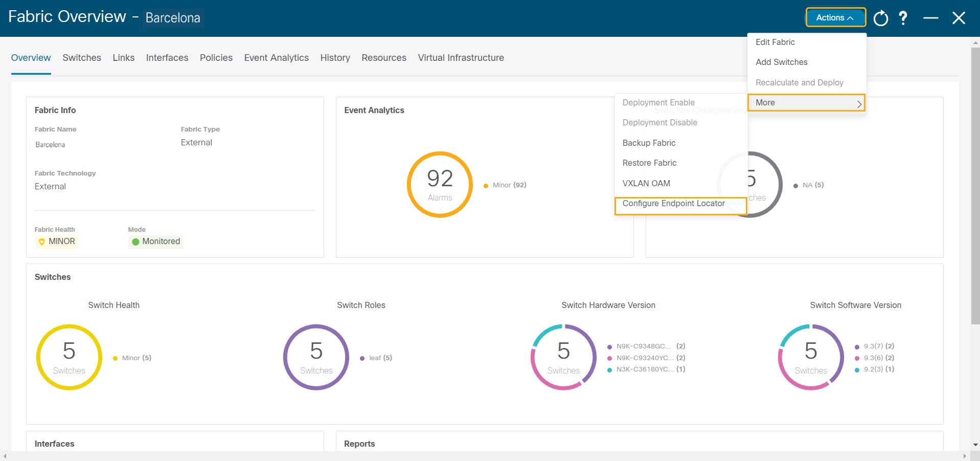This screenshot has width=980, height=461.
Task: Click the scroll down arrow
Action: (x=975, y=445)
